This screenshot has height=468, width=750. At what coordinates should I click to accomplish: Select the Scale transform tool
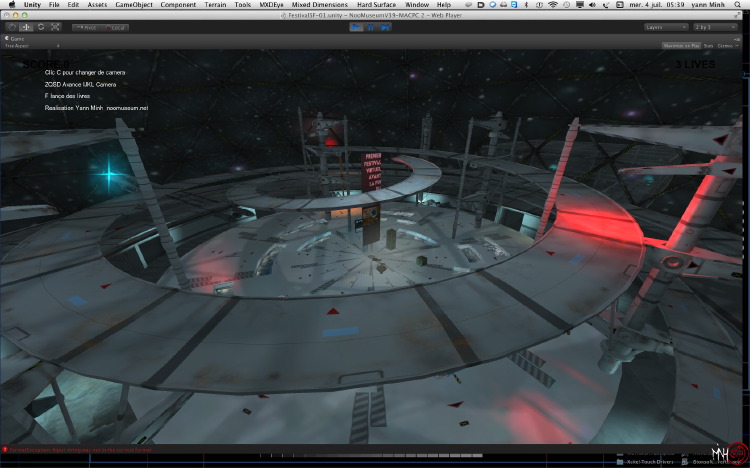pyautogui.click(x=55, y=27)
